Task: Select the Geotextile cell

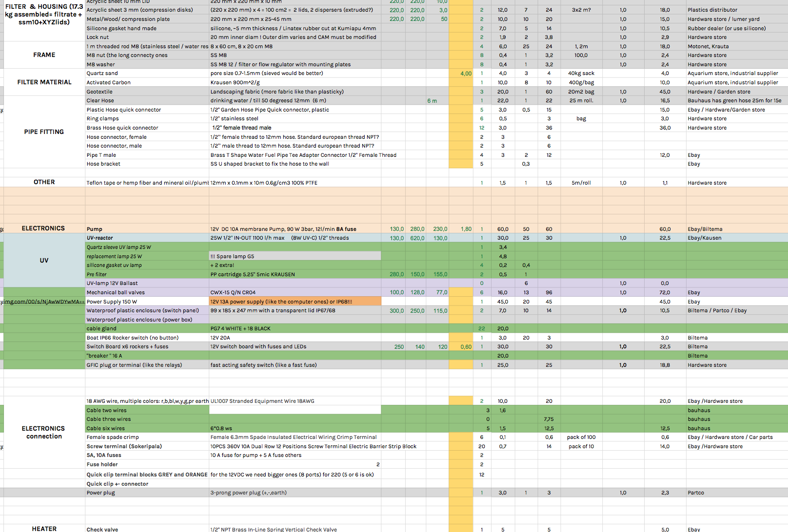Action: pos(147,92)
